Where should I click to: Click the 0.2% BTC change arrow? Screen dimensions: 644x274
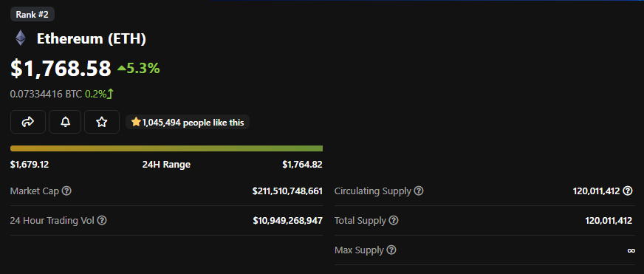point(99,94)
